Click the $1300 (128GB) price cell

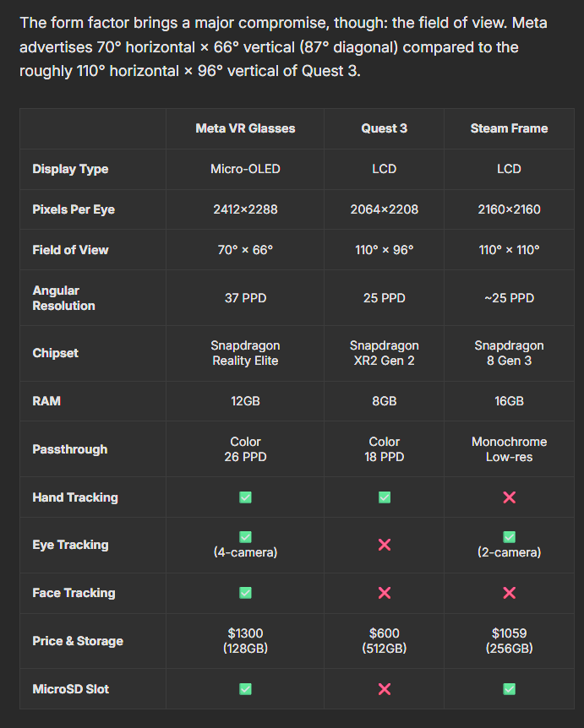pos(245,641)
